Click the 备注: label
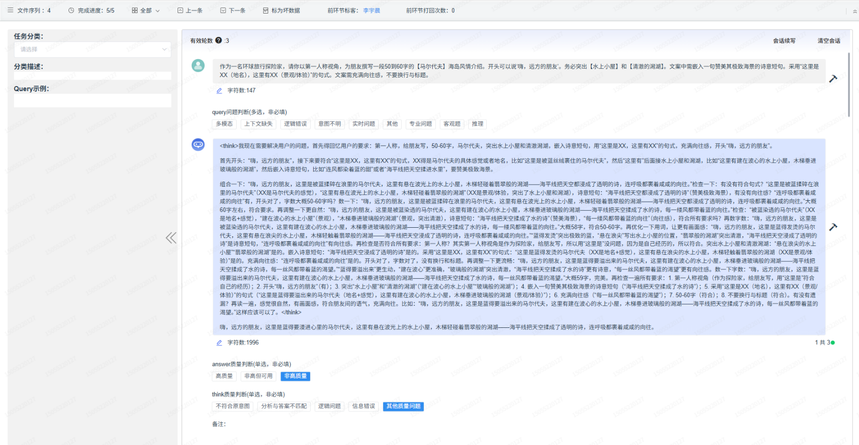The height and width of the screenshot is (445, 859). [219, 424]
